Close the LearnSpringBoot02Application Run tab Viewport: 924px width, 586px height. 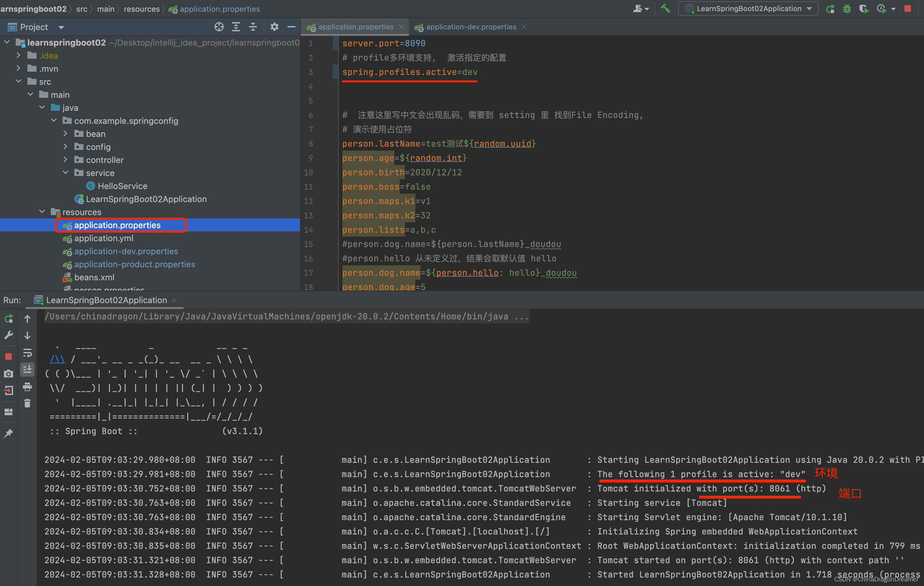click(174, 300)
